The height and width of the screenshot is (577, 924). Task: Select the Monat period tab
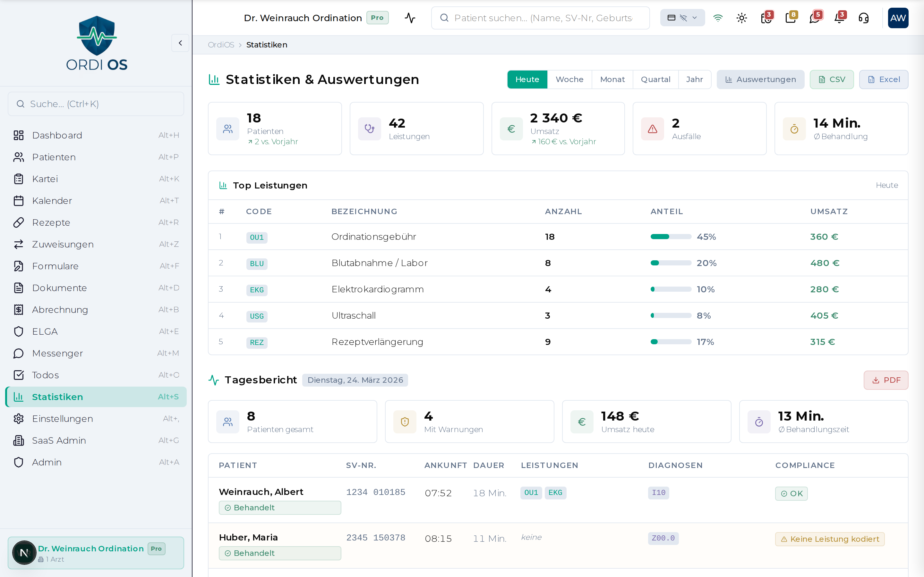(x=612, y=79)
